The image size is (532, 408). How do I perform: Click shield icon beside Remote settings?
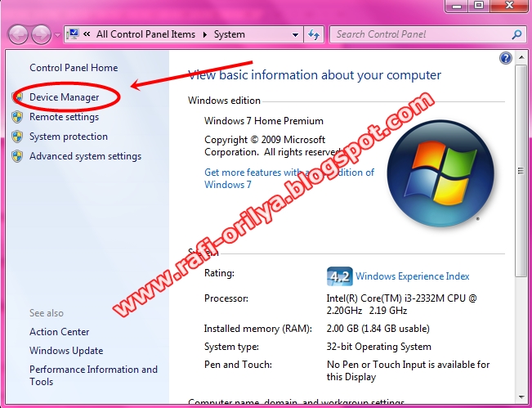pyautogui.click(x=17, y=117)
